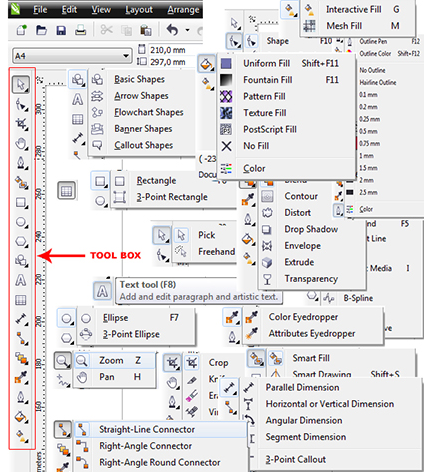Choose Parallel Dimension
Image resolution: width=424 pixels, height=472 pixels.
(302, 388)
